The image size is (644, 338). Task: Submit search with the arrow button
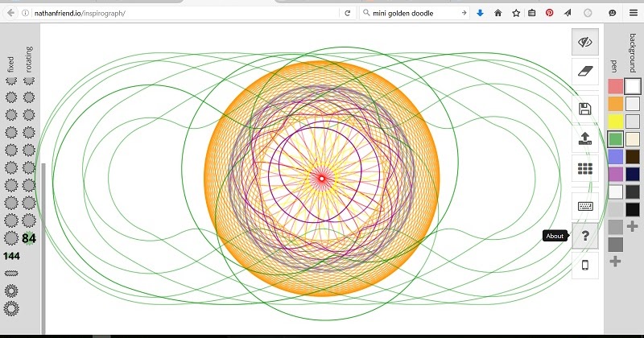tap(464, 13)
